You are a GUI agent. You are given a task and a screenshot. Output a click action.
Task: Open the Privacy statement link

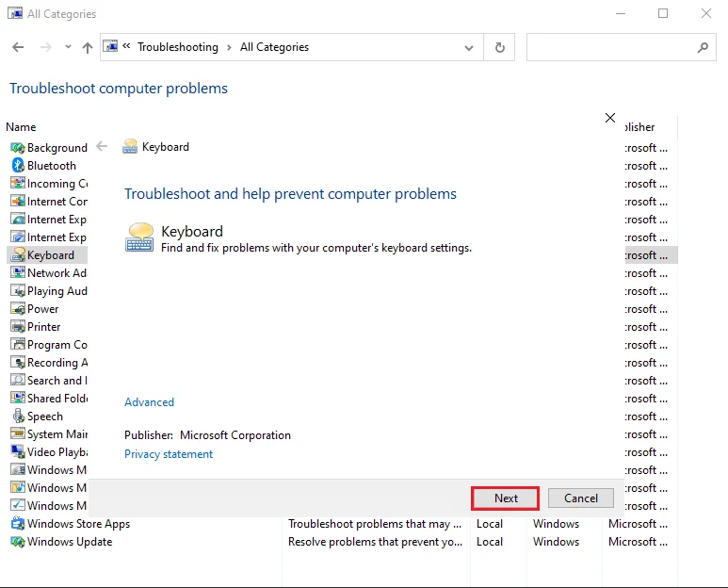[169, 454]
